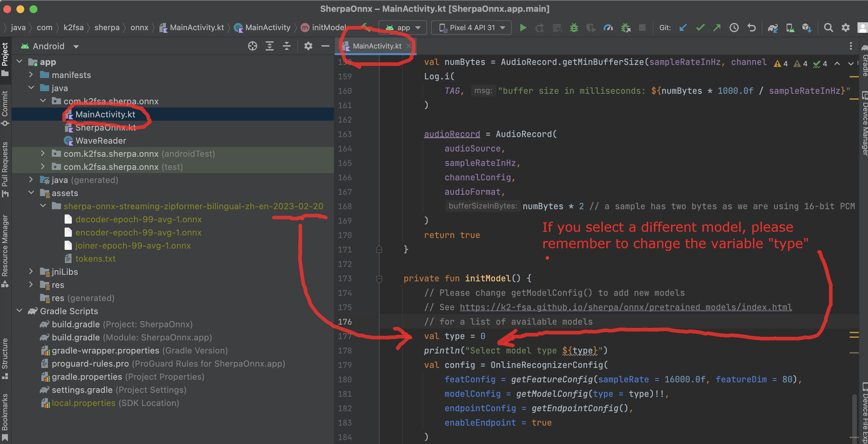
Task: Toggle the right-side Device Manager tool window
Action: pyautogui.click(x=865, y=124)
